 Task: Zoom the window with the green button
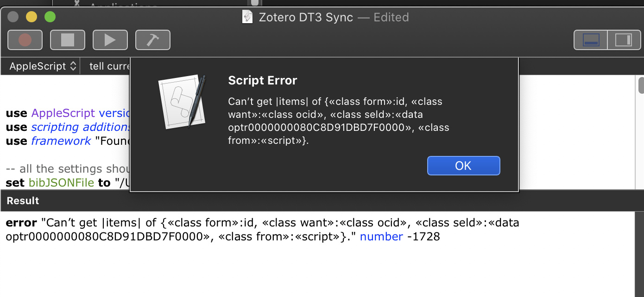pos(50,17)
